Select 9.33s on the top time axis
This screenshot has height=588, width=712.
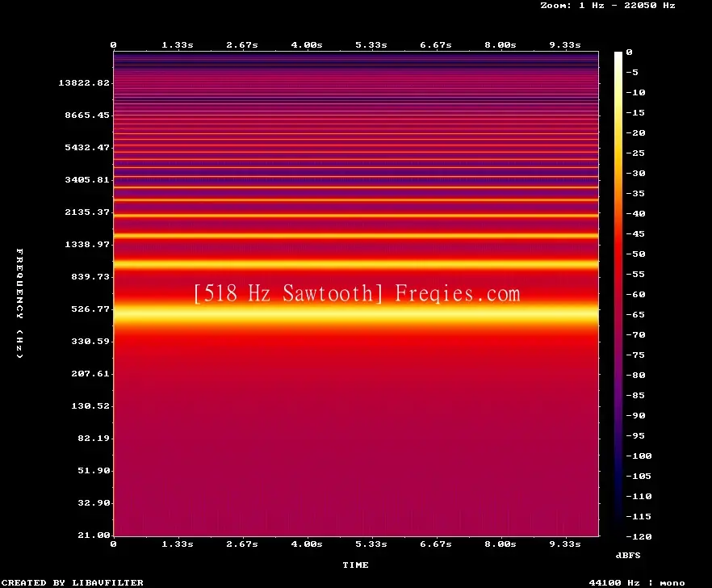point(565,45)
